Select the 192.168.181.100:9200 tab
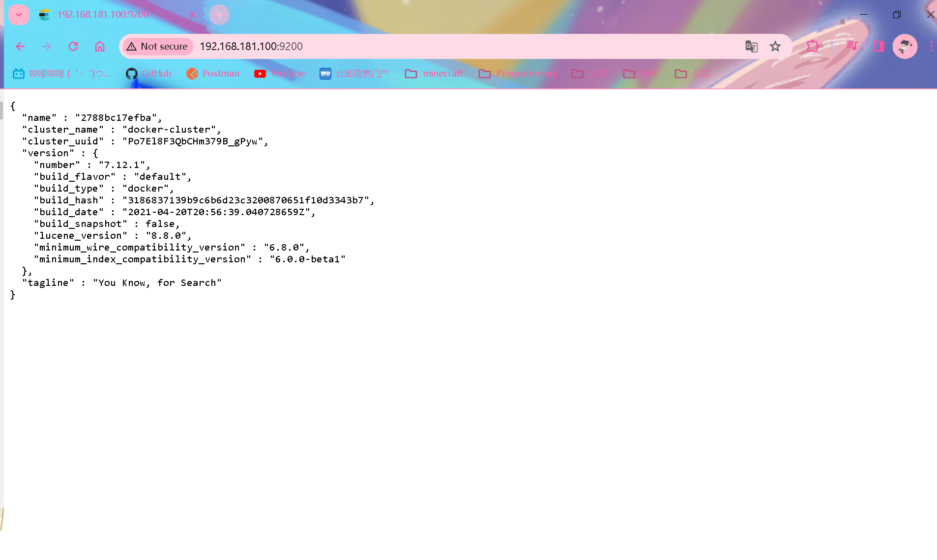 118,15
